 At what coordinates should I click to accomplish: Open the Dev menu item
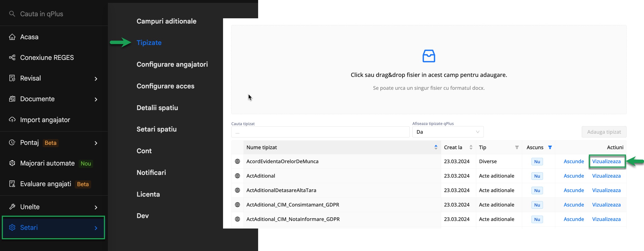[x=143, y=216]
